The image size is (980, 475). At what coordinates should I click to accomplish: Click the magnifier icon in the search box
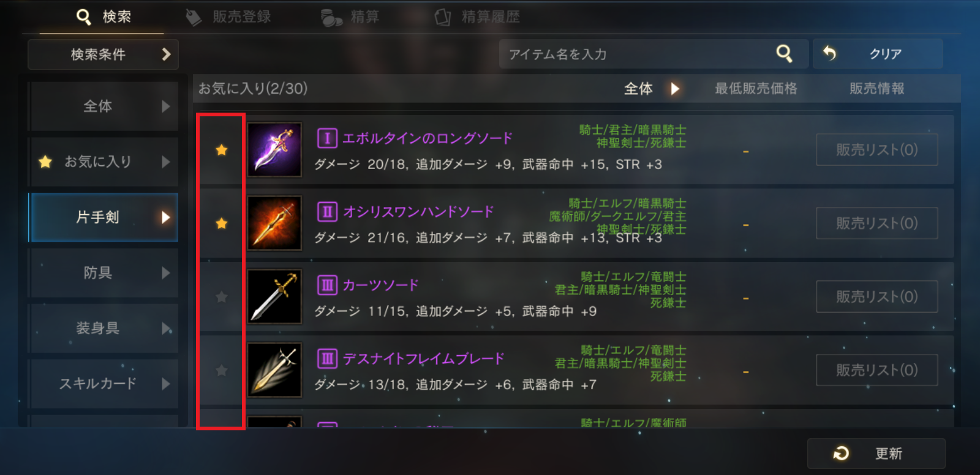point(784,54)
